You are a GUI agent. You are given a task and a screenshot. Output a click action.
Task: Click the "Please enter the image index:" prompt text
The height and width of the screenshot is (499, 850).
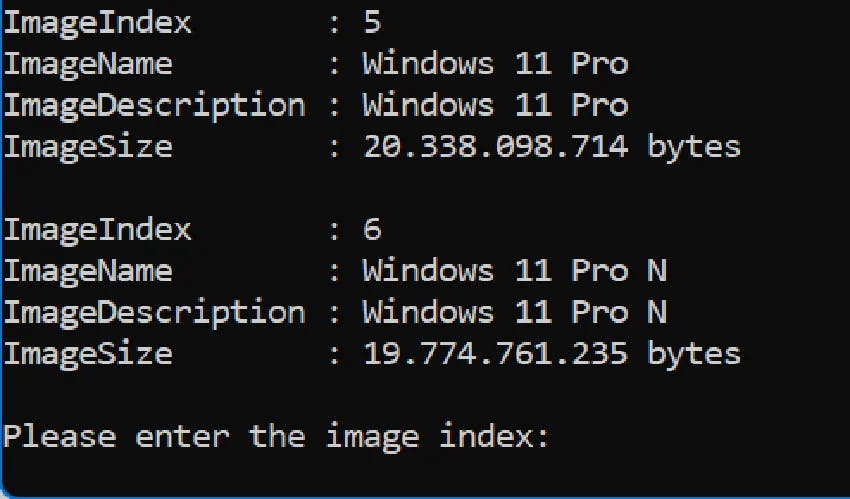point(276,437)
